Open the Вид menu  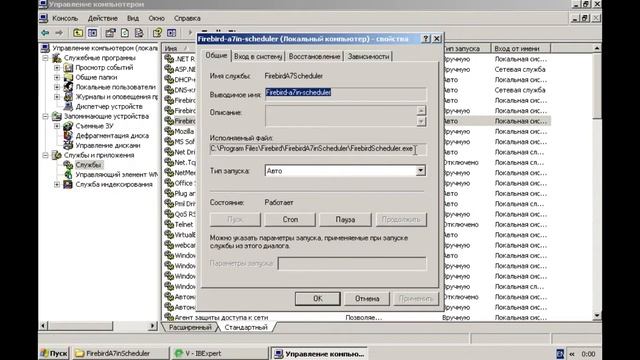(x=133, y=18)
